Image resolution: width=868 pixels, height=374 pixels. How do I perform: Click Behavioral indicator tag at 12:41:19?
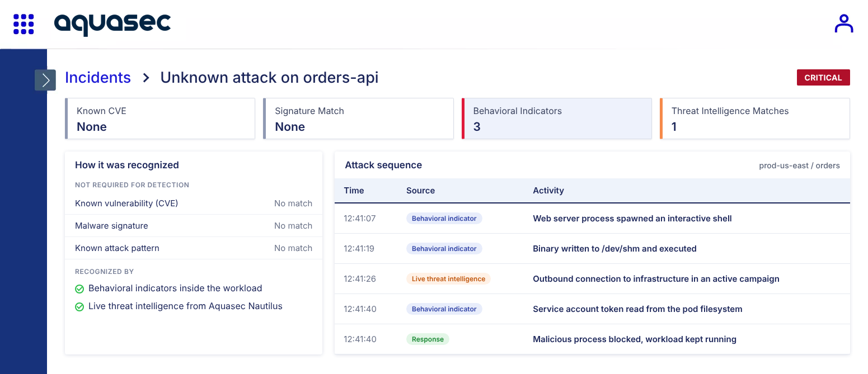444,249
